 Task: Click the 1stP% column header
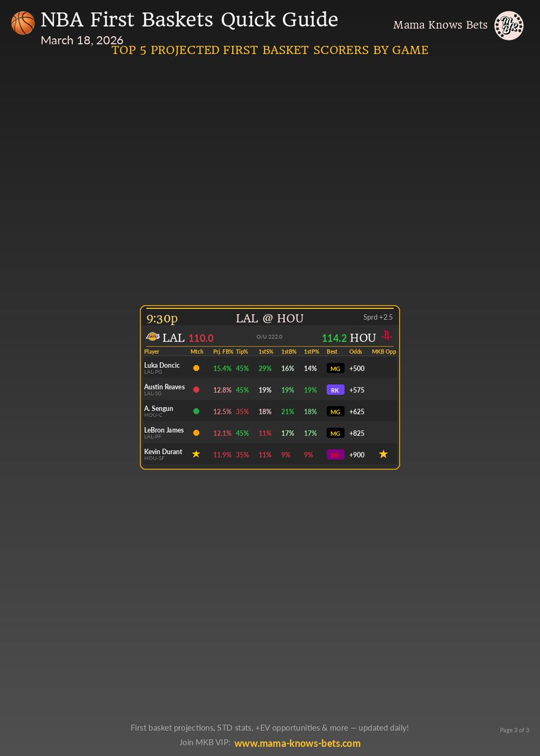pos(311,352)
